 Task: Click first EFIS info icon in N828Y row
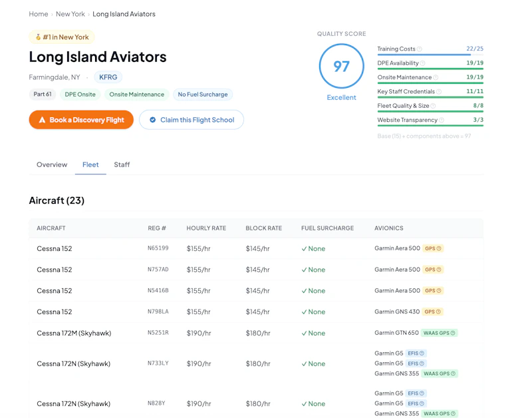(x=422, y=393)
